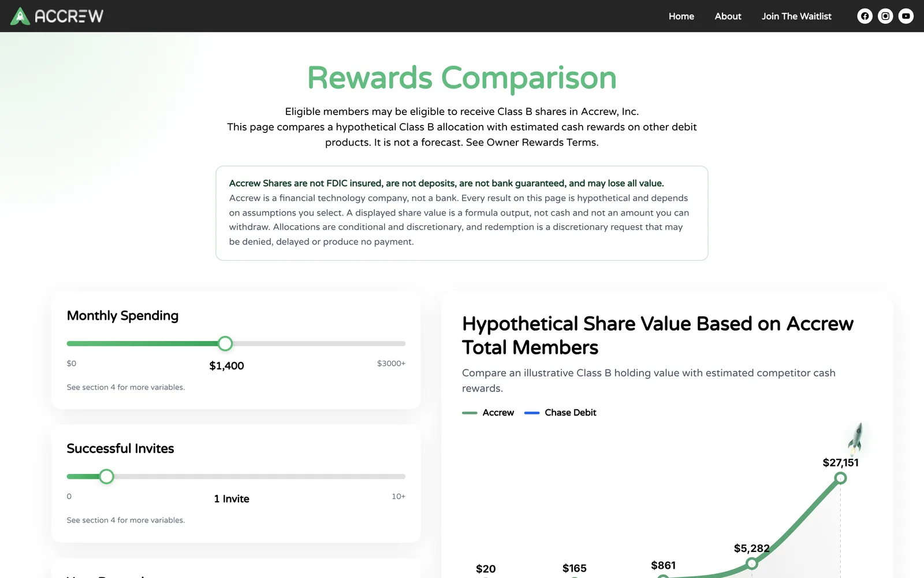The image size is (924, 578).
Task: Click the 1 Invite value label
Action: tap(232, 499)
